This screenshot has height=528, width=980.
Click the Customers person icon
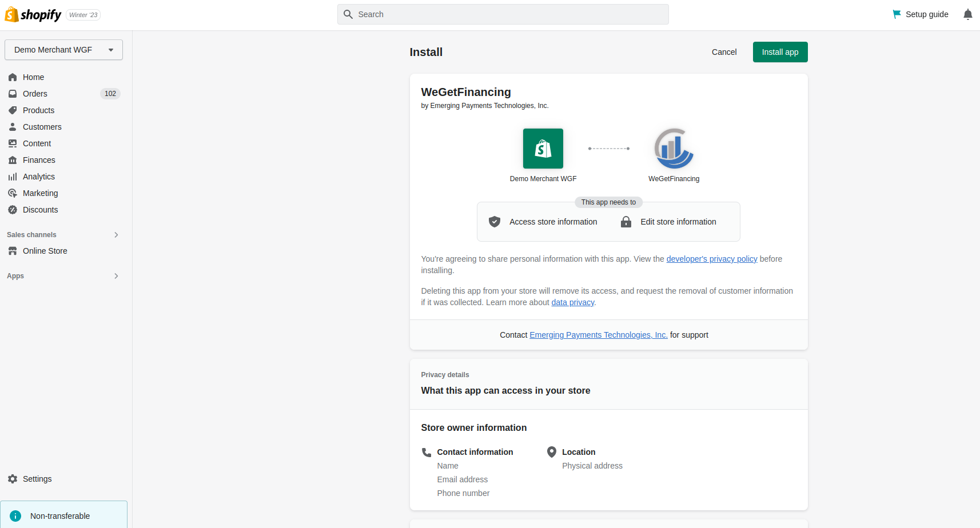point(13,127)
